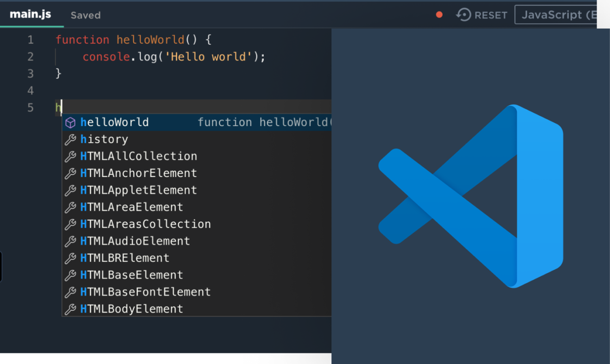Click the large Visual Studio Code logo

470,196
